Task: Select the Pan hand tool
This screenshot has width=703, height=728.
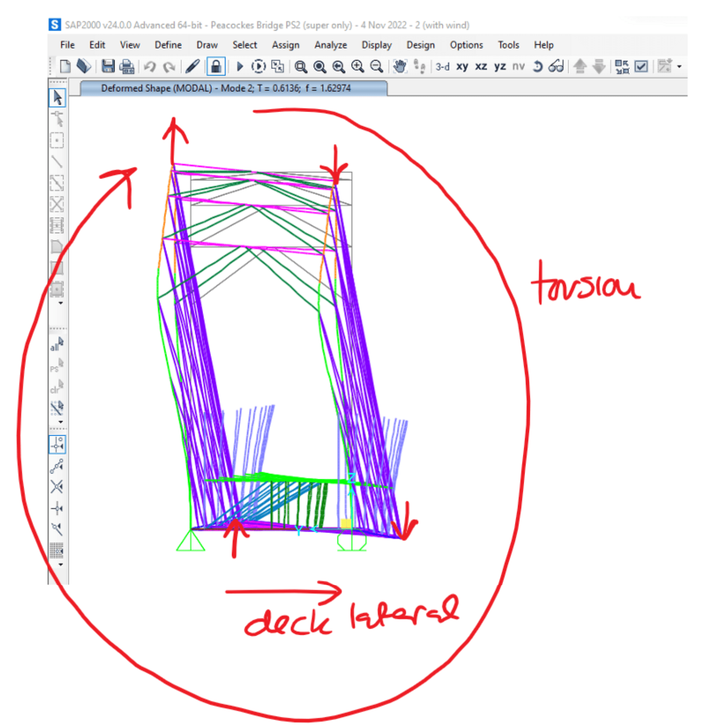Action: pos(399,66)
